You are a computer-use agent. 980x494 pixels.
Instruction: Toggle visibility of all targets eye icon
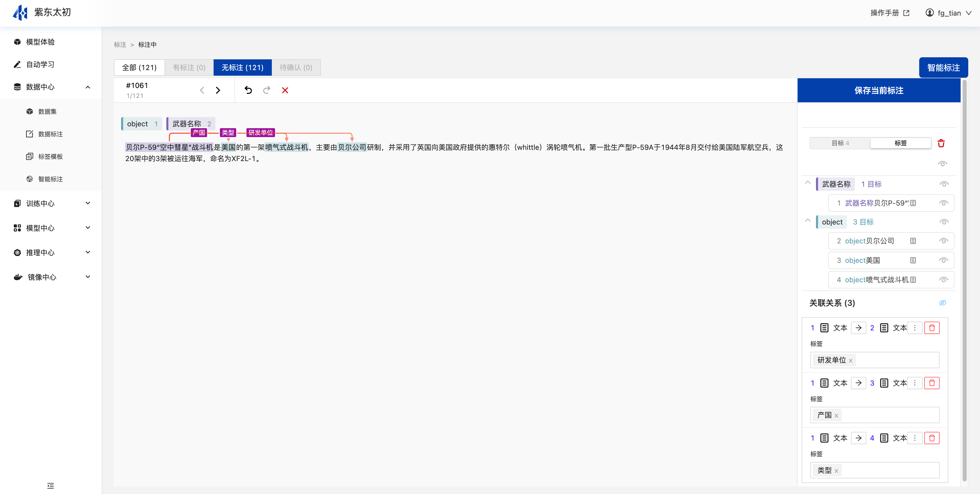pos(942,164)
